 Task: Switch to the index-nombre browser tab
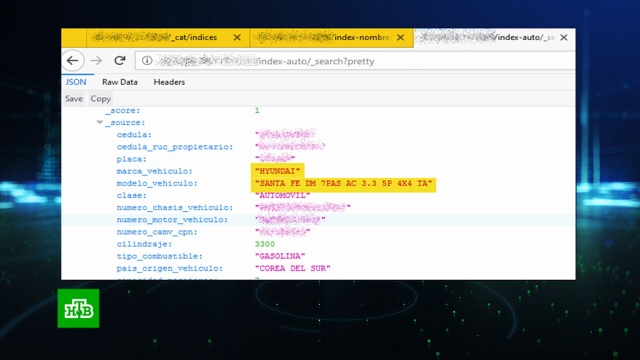331,38
